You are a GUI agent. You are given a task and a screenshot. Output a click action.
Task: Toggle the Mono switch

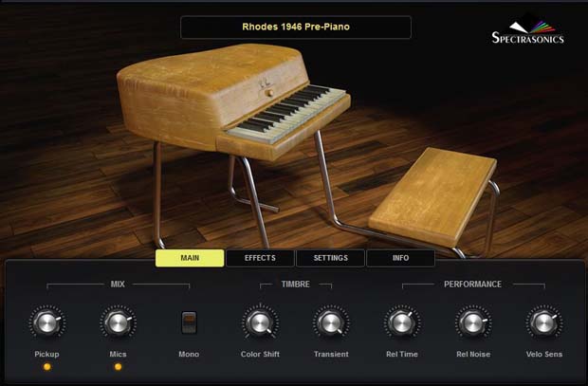pos(189,322)
